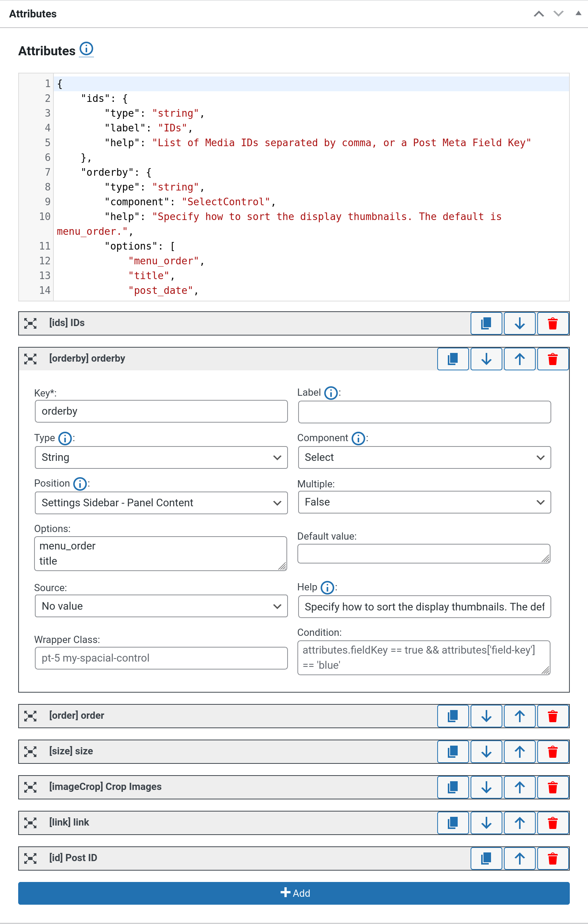The width and height of the screenshot is (588, 924).
Task: Click the Default value textarea
Action: 424,554
